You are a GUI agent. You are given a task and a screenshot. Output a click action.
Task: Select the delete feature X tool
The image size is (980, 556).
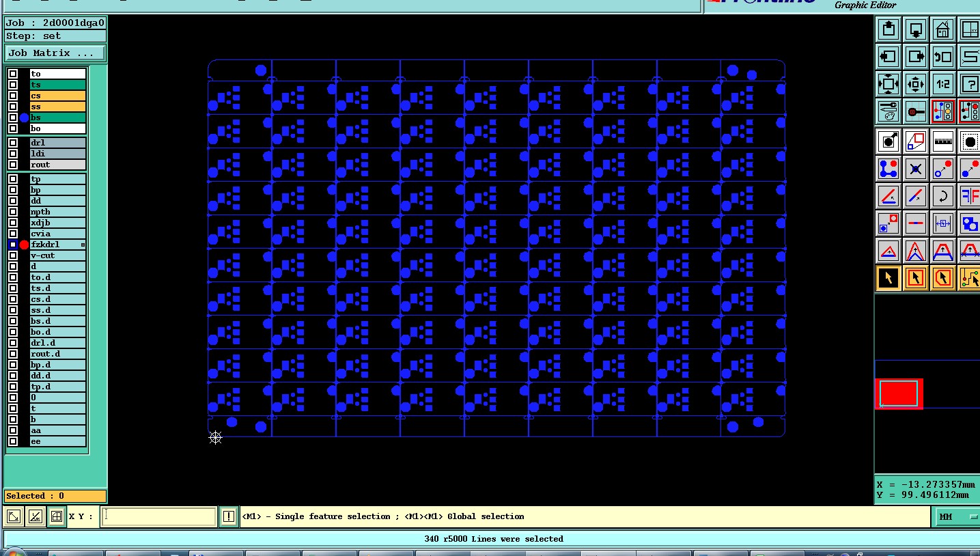[916, 169]
